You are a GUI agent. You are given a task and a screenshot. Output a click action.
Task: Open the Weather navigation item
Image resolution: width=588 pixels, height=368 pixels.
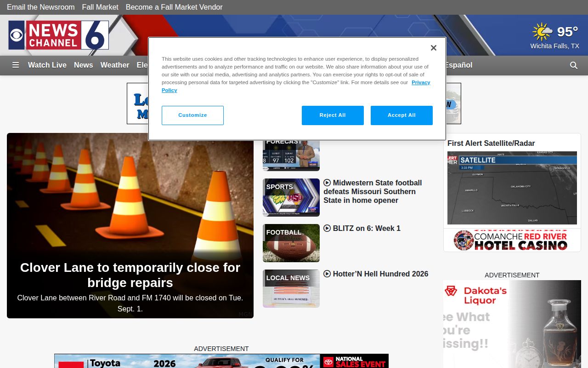pyautogui.click(x=115, y=65)
